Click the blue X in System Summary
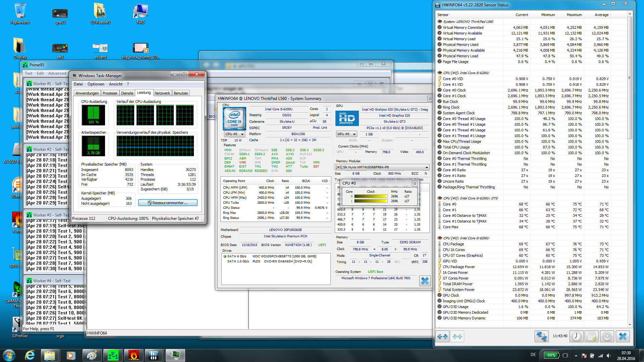Viewport: 644px width, 362px height. pyautogui.click(x=425, y=281)
